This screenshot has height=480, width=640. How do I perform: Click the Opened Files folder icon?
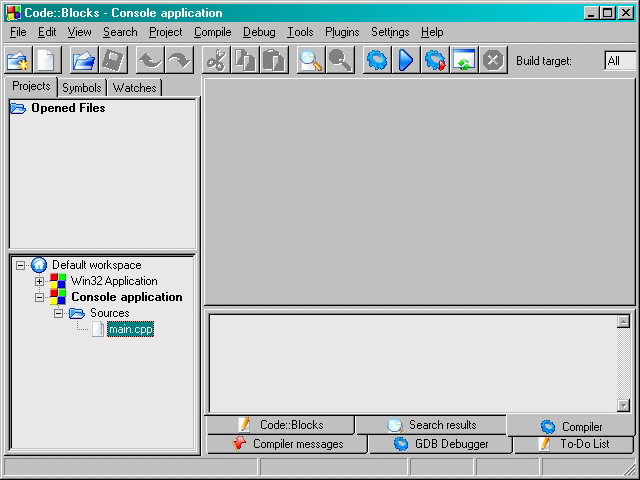point(18,108)
